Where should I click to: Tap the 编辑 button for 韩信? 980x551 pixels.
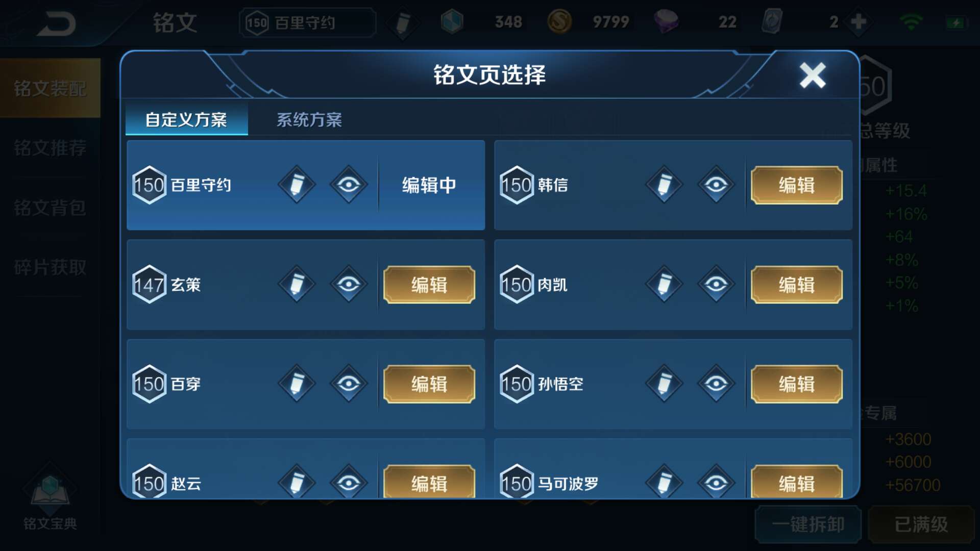pyautogui.click(x=796, y=185)
